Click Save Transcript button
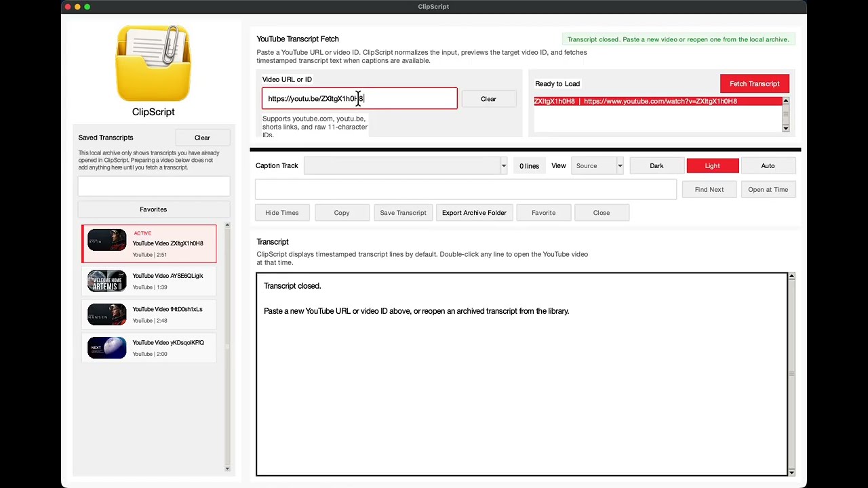This screenshot has width=868, height=488. point(403,213)
